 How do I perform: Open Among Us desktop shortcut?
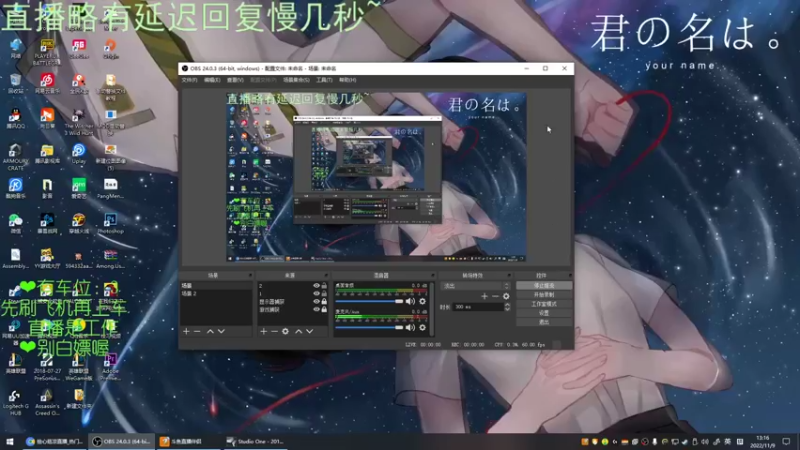(110, 259)
